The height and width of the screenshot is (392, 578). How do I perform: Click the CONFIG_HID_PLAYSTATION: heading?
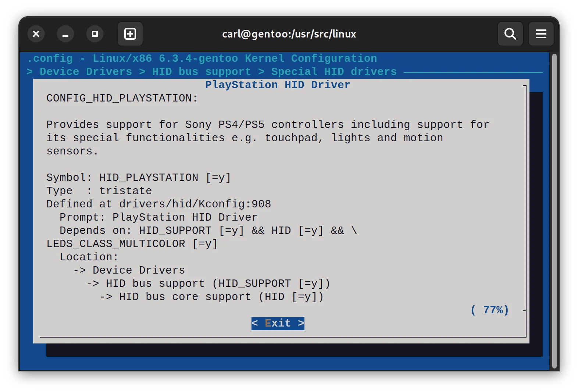pyautogui.click(x=122, y=98)
